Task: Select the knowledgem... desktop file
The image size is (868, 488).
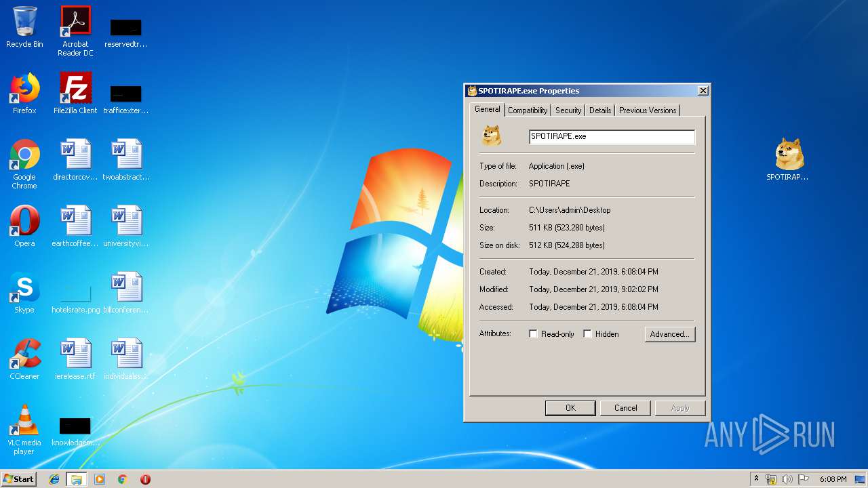Action: pyautogui.click(x=75, y=432)
